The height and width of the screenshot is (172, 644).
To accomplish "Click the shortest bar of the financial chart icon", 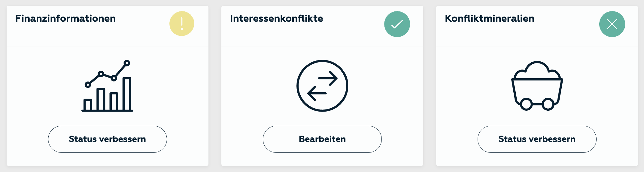I will coord(88,105).
